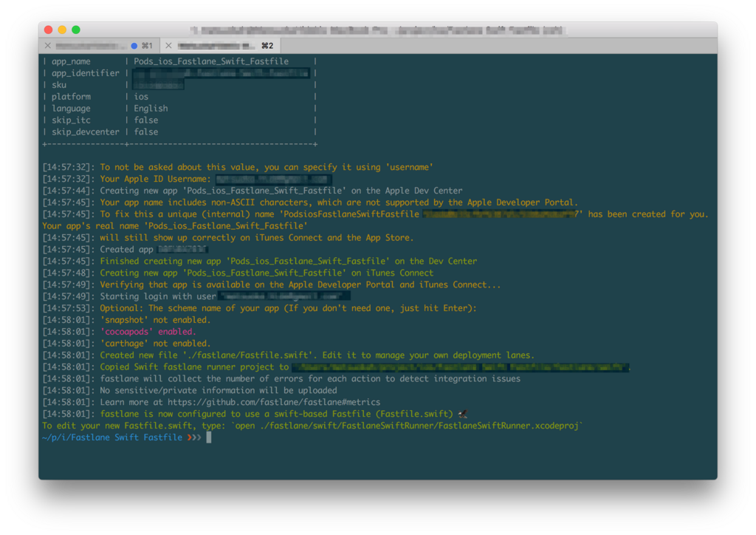The width and height of the screenshot is (756, 535).
Task: Click the terminal cursor at the prompt
Action: 209,437
